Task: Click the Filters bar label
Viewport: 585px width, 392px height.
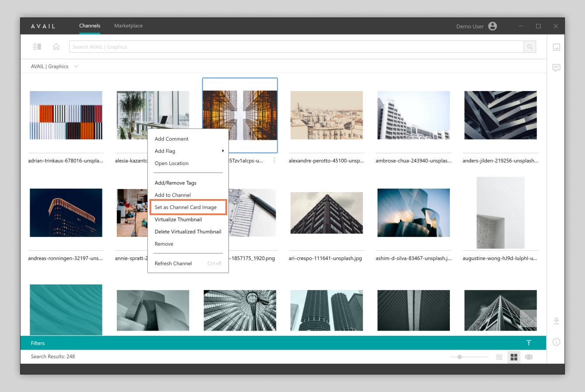Action: (37, 343)
